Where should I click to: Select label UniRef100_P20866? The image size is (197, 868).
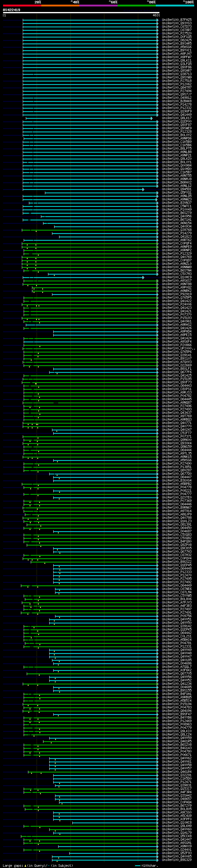[176, 345]
